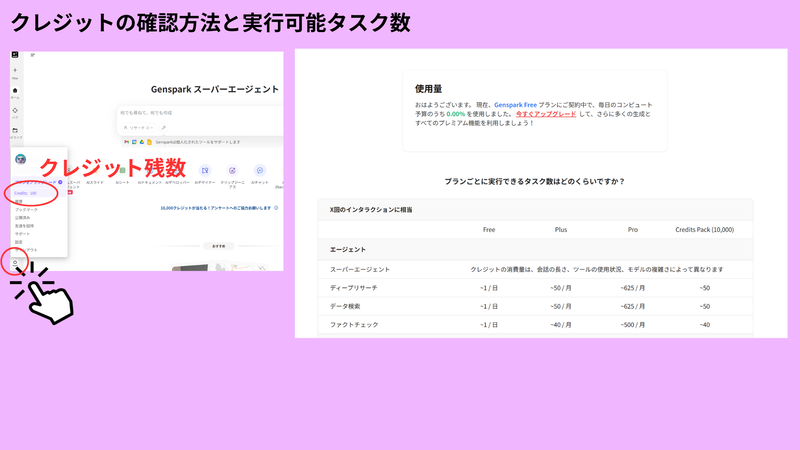Click the 使用量 heading
800x450 pixels.
click(428, 89)
